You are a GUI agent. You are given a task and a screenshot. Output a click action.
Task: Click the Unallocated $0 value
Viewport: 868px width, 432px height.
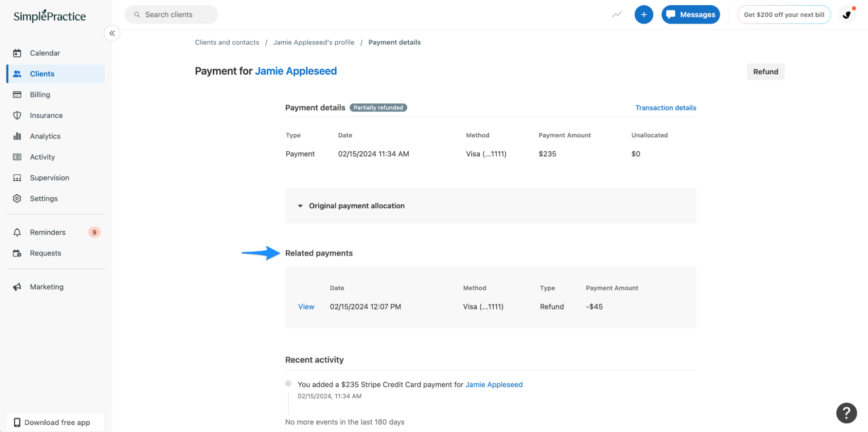pos(636,154)
